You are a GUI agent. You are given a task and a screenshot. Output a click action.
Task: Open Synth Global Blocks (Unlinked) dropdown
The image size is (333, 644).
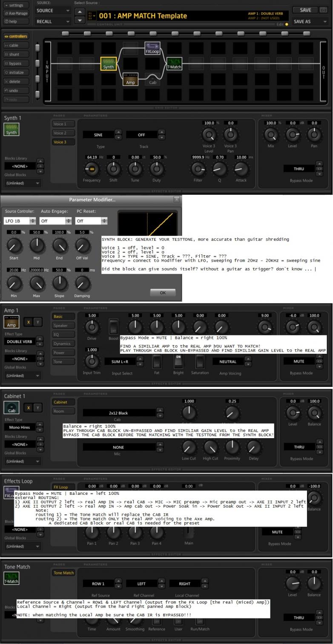[x=23, y=183]
